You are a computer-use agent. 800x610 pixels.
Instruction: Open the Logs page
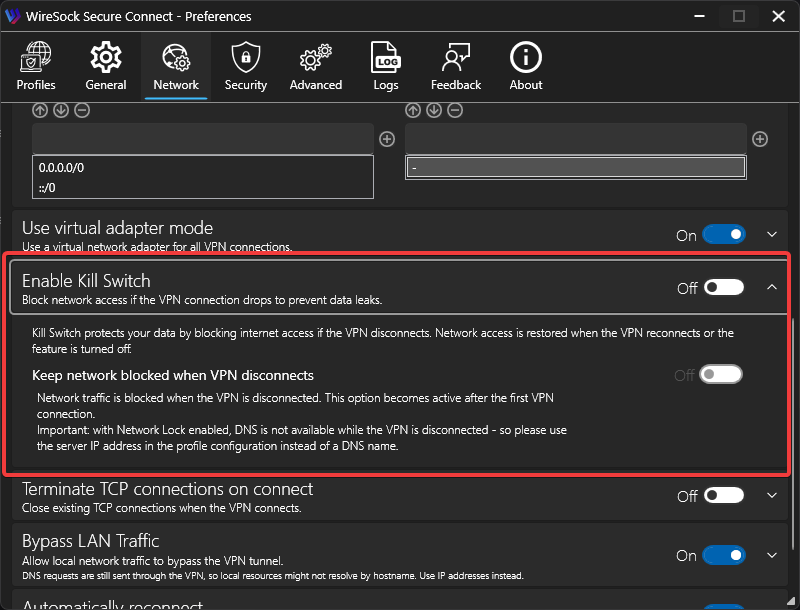(386, 66)
